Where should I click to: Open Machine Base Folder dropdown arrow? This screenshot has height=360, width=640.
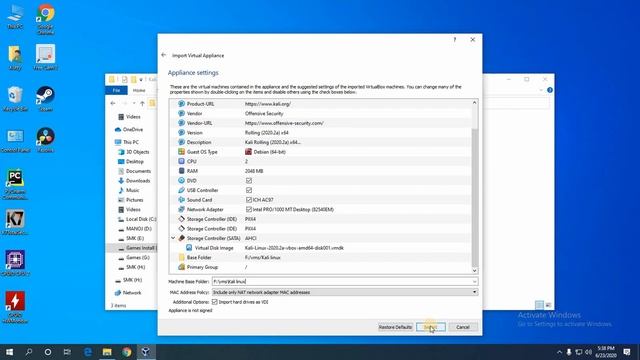pyautogui.click(x=474, y=282)
